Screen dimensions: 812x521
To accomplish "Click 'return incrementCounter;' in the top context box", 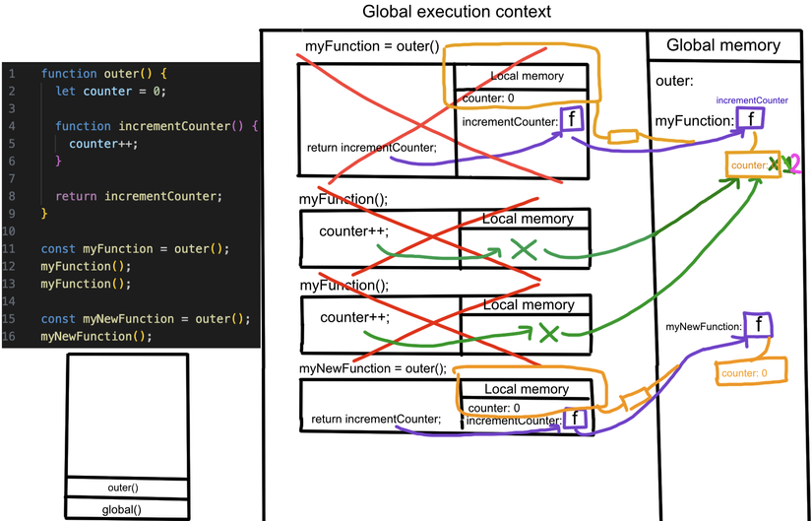I will [x=372, y=148].
